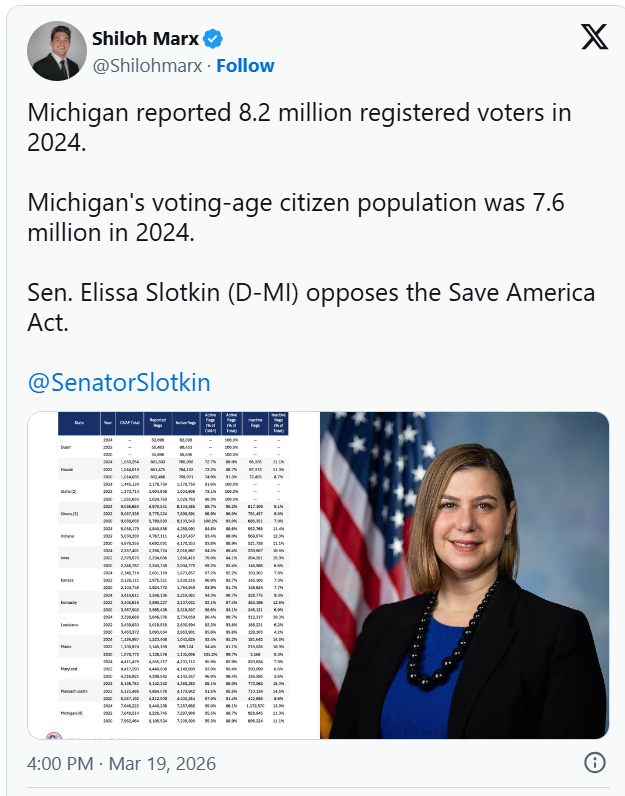Open the tweet info icon
Viewport: 625px width, 796px height.
594,763
